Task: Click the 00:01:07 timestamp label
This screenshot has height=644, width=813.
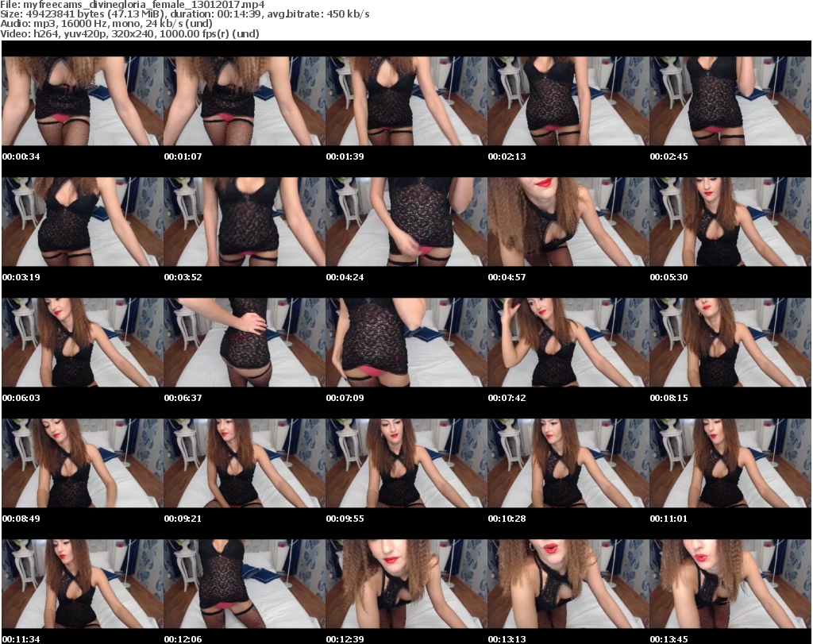Action: (183, 156)
